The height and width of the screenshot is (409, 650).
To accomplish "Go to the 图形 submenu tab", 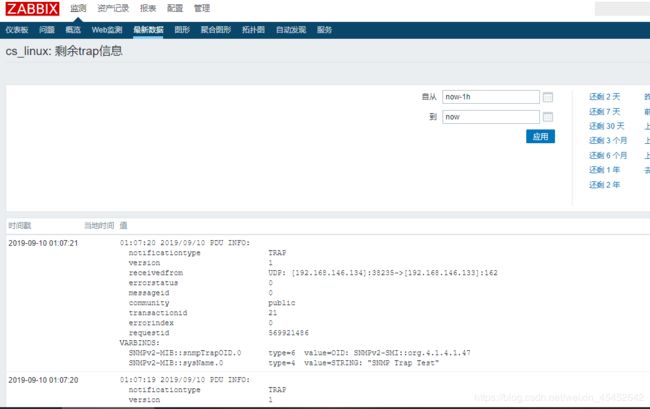I will click(x=182, y=30).
